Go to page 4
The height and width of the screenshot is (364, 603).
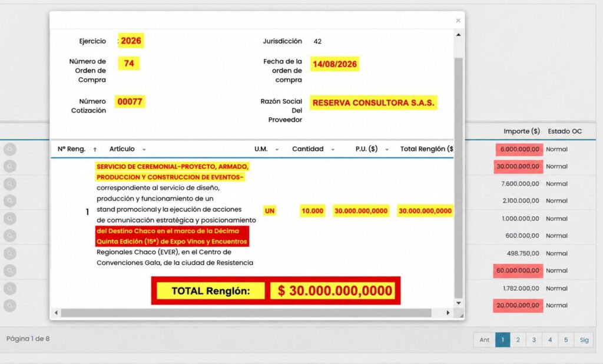[550, 340]
